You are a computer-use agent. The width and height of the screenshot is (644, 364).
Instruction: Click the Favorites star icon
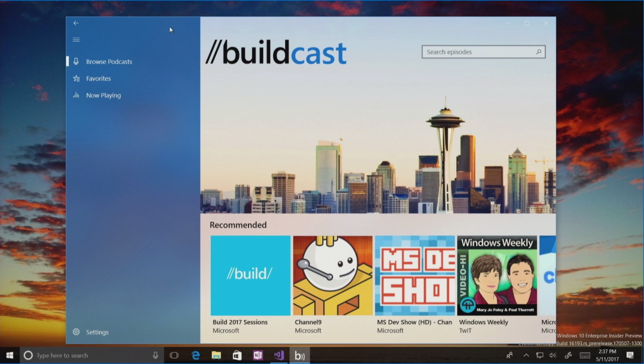[76, 79]
